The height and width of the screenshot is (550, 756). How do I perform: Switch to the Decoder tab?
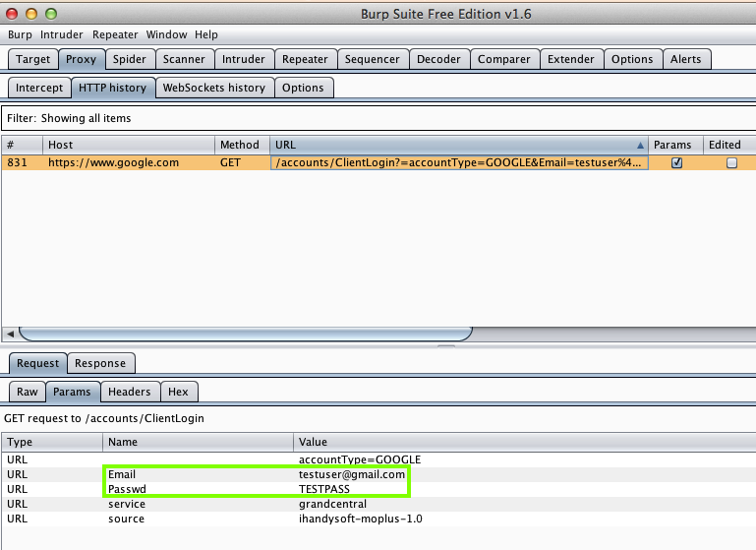[438, 59]
